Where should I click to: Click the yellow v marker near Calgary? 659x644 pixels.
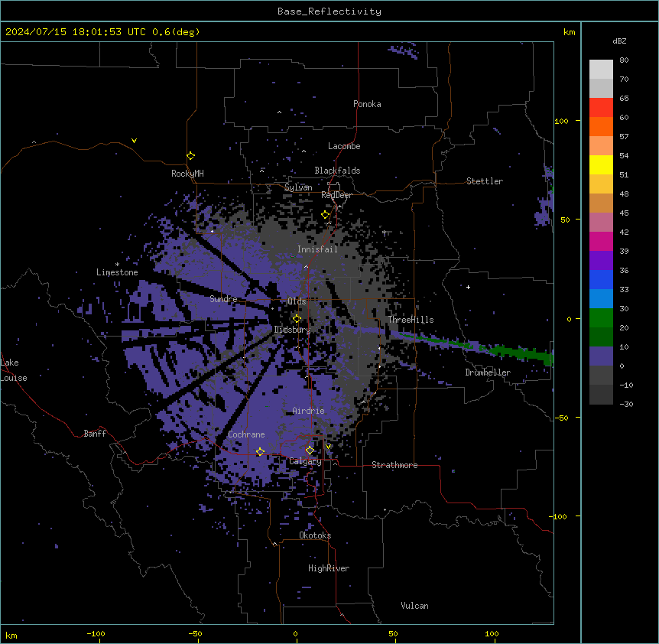[x=328, y=447]
